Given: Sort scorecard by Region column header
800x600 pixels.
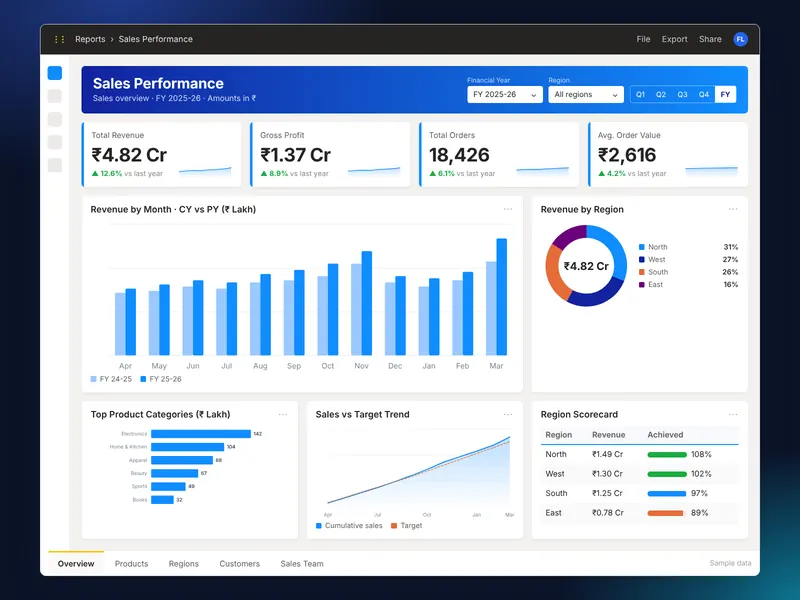Looking at the screenshot, I should point(559,435).
